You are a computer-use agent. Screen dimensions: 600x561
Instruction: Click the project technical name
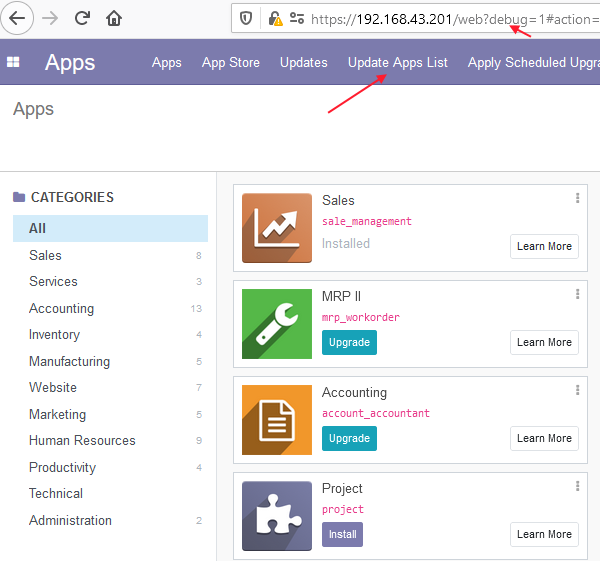click(343, 509)
